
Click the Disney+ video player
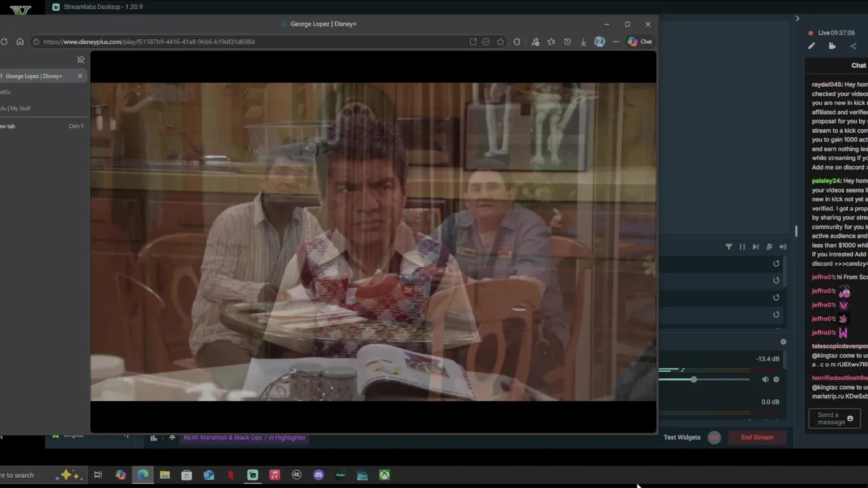(373, 242)
